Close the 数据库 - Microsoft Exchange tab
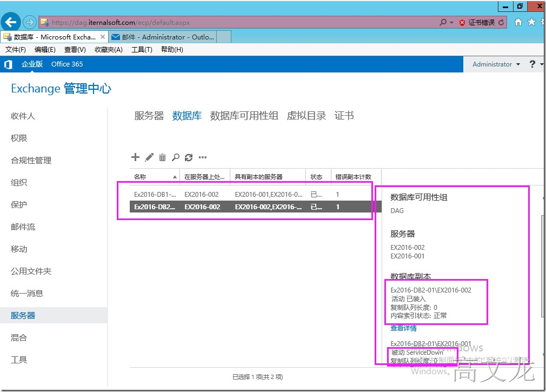This screenshot has height=392, width=546. coord(102,37)
